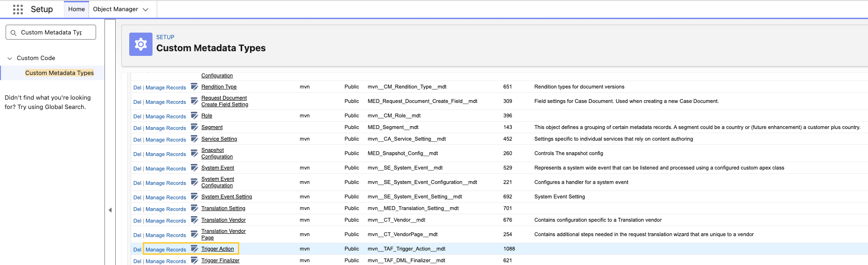The height and width of the screenshot is (265, 868).
Task: Click the search magnifier icon in Quick Find
Action: 14,33
